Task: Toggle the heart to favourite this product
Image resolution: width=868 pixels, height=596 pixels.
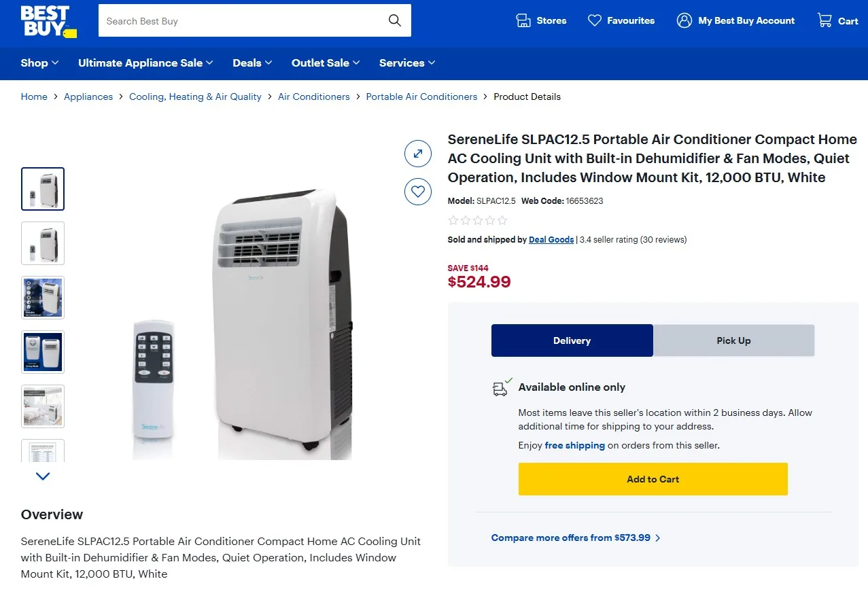Action: [418, 192]
